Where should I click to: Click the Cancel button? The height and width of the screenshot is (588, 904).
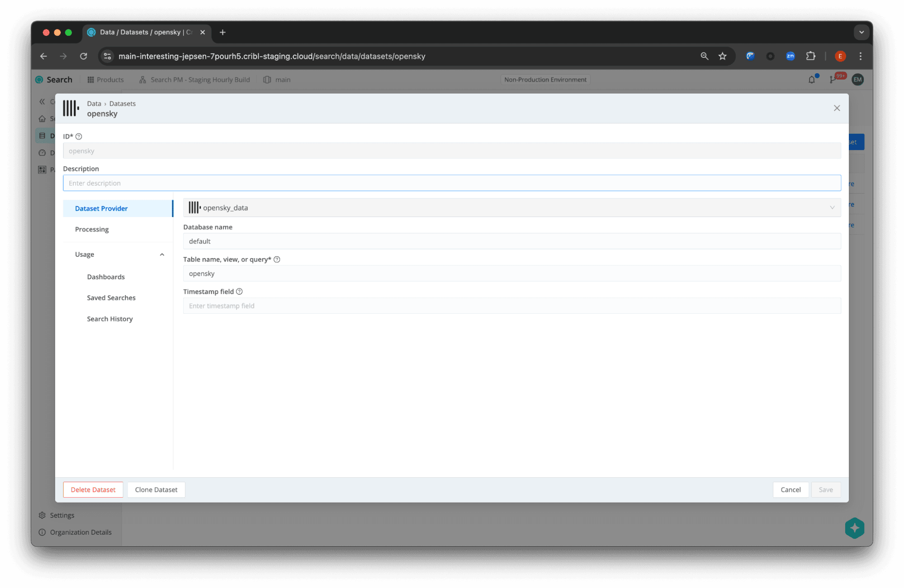click(790, 489)
